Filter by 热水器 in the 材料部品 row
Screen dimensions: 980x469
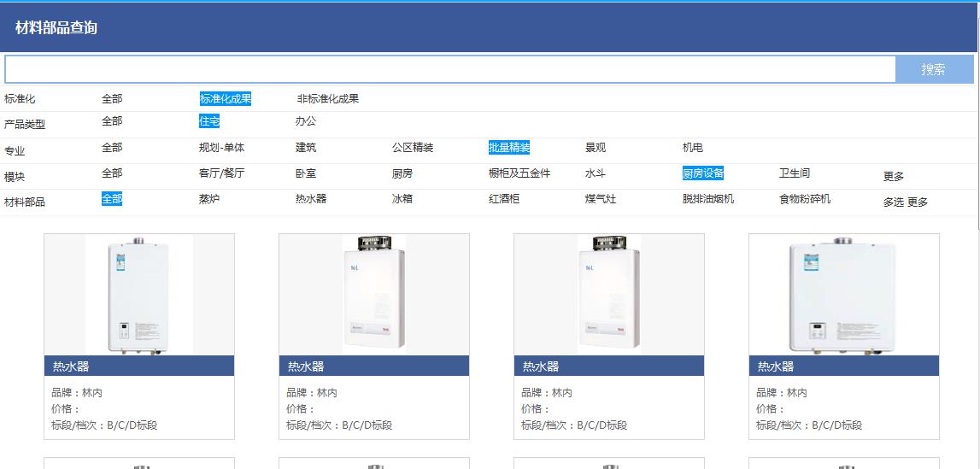pos(311,199)
